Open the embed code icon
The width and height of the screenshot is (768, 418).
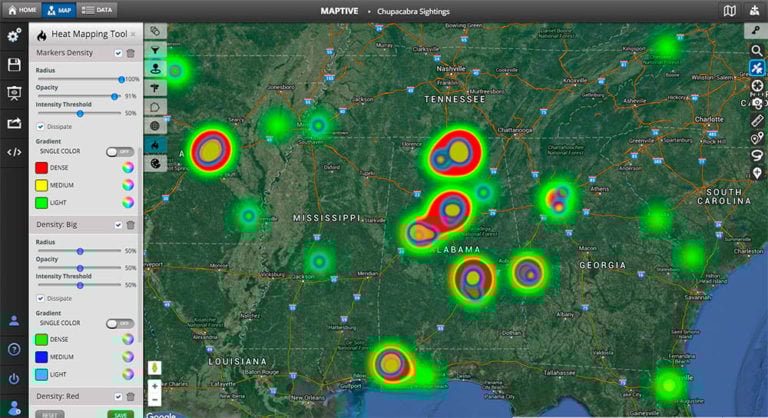coord(14,152)
